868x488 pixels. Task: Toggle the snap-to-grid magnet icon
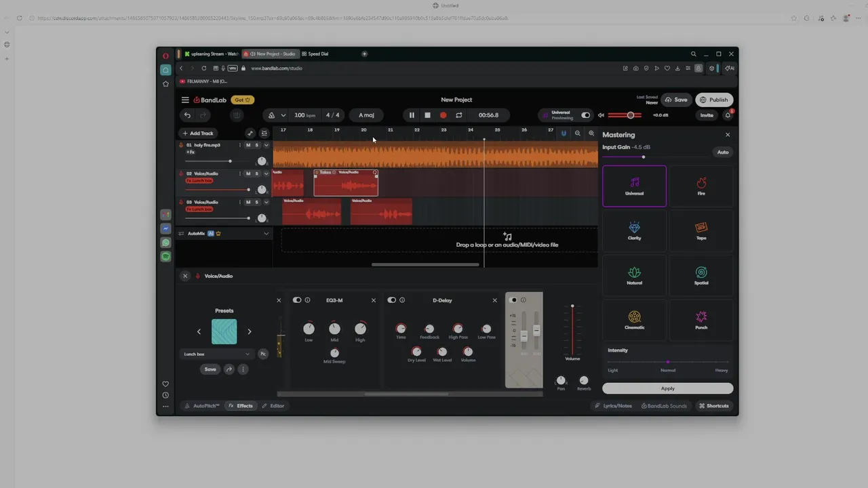(563, 134)
